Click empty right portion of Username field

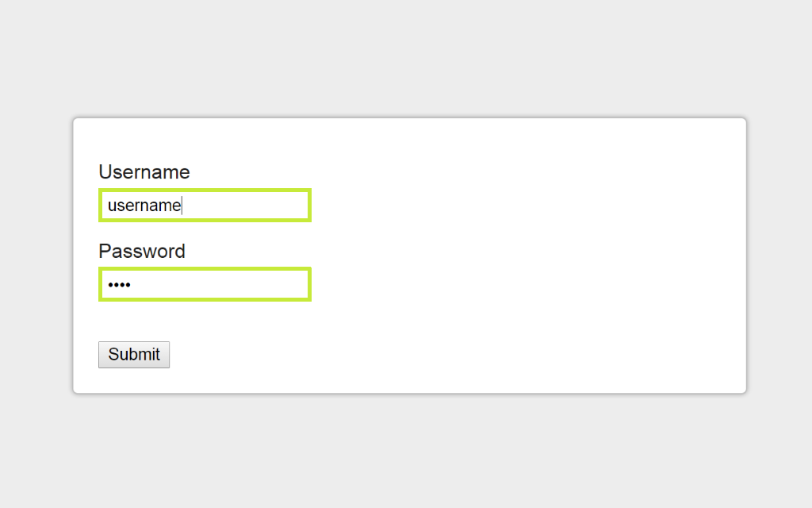pos(248,206)
